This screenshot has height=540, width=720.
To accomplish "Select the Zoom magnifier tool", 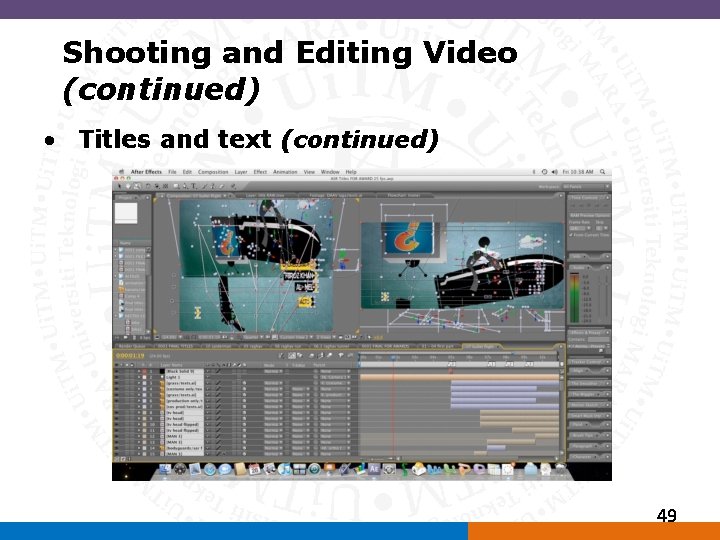I will point(137,186).
